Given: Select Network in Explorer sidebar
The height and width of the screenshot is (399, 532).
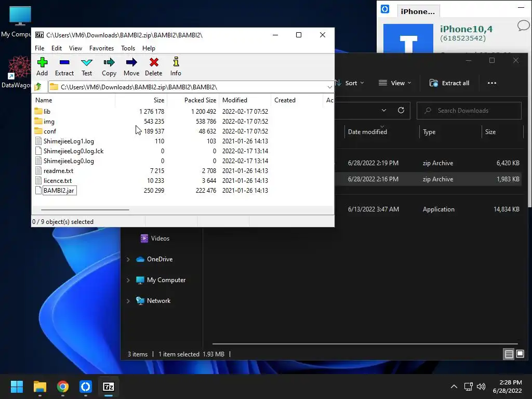Looking at the screenshot, I should pyautogui.click(x=153, y=301).
